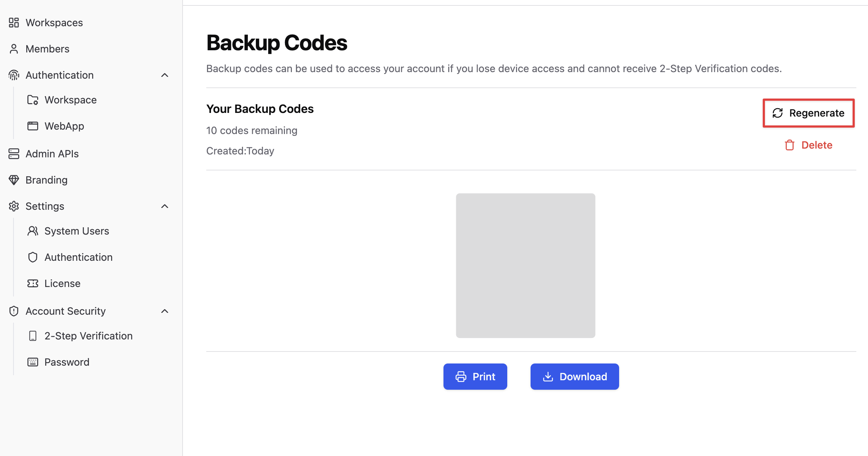This screenshot has width=868, height=456.
Task: Click the Authentication fingerprint icon
Action: click(x=14, y=75)
